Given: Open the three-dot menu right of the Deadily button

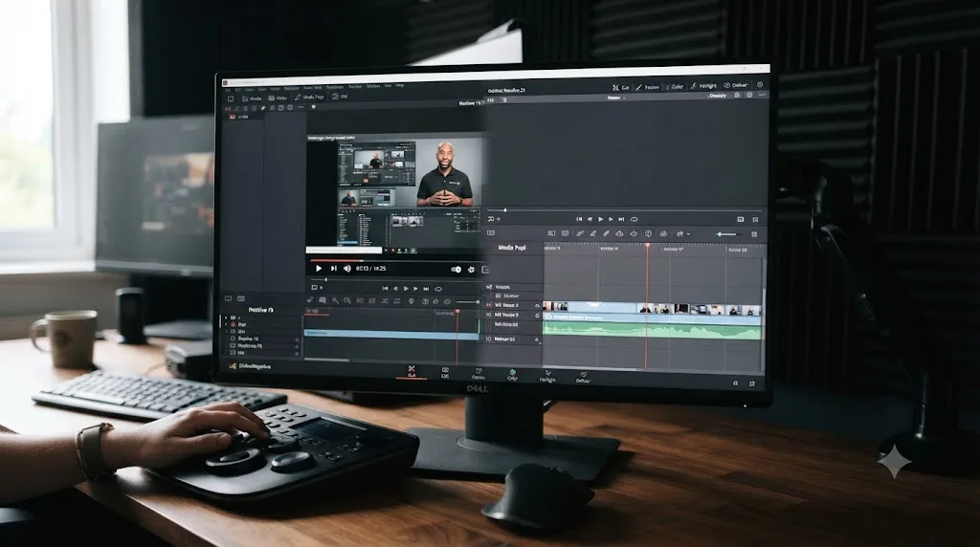Looking at the screenshot, I should [762, 95].
